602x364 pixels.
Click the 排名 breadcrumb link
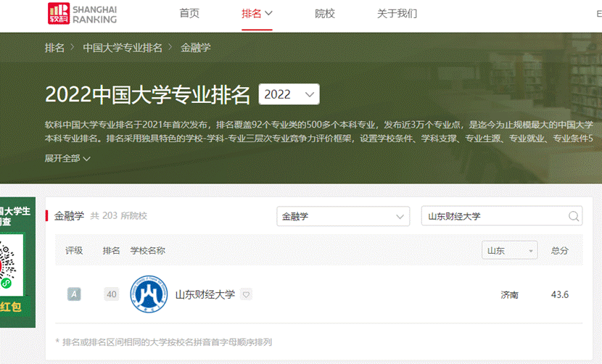(x=54, y=48)
